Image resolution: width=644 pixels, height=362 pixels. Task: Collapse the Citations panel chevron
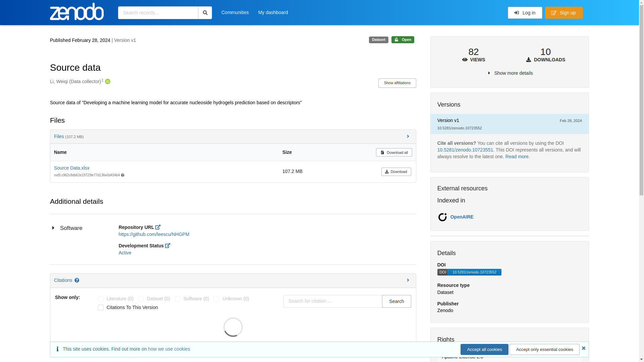pos(408,280)
